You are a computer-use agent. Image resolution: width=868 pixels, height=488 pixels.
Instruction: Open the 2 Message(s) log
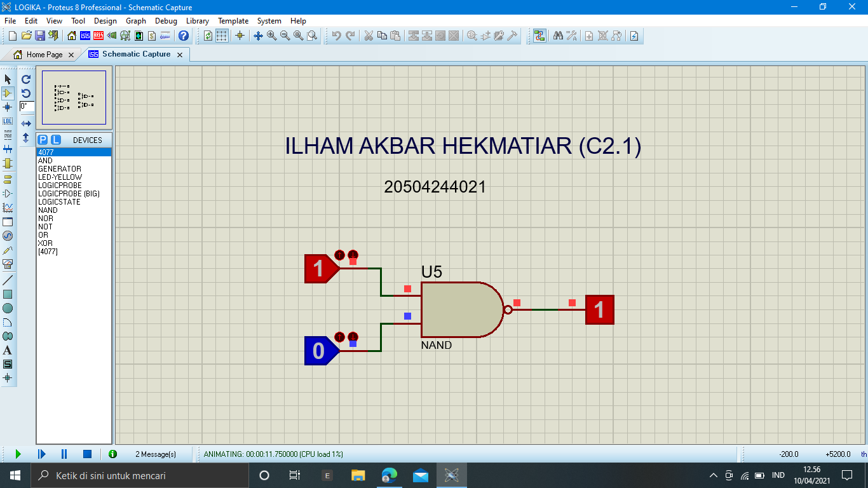156,454
